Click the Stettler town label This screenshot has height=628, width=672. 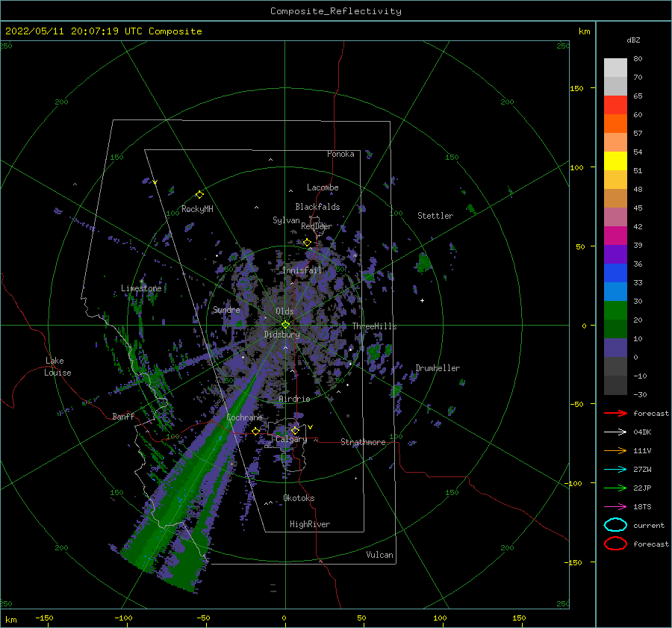click(435, 216)
